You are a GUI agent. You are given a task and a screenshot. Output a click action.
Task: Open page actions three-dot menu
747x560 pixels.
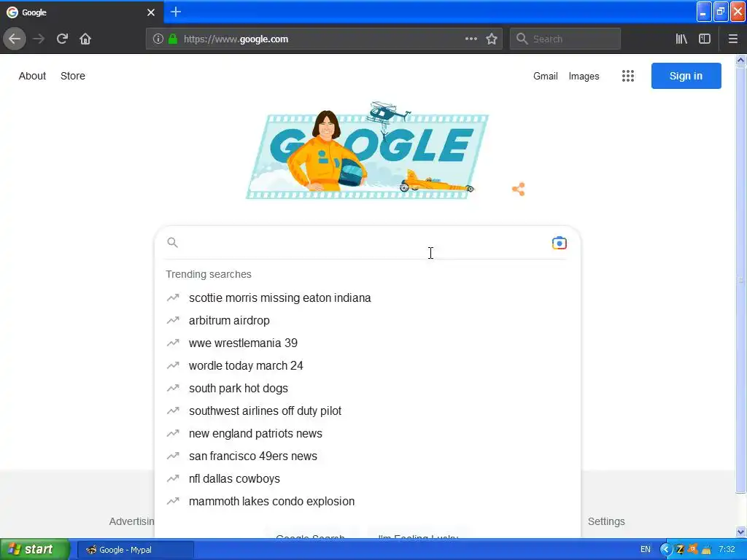pyautogui.click(x=471, y=39)
